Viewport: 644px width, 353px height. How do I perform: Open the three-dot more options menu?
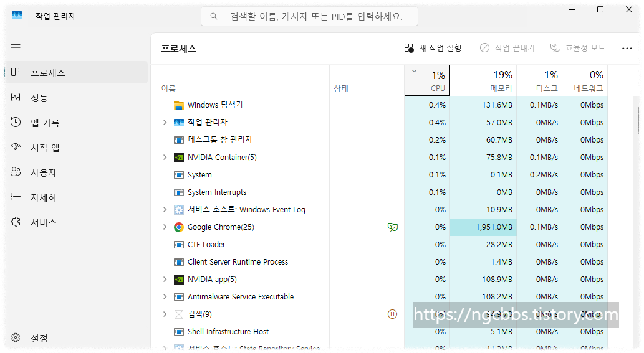(627, 49)
